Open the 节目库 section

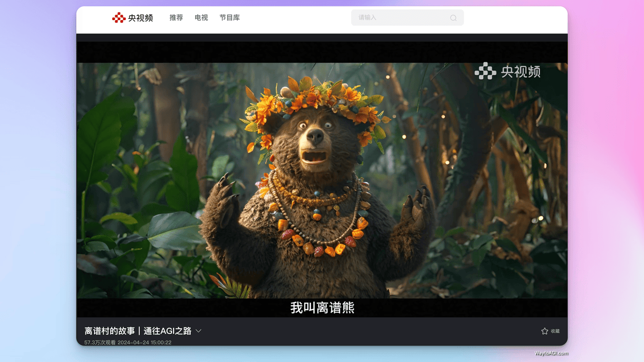(x=229, y=17)
